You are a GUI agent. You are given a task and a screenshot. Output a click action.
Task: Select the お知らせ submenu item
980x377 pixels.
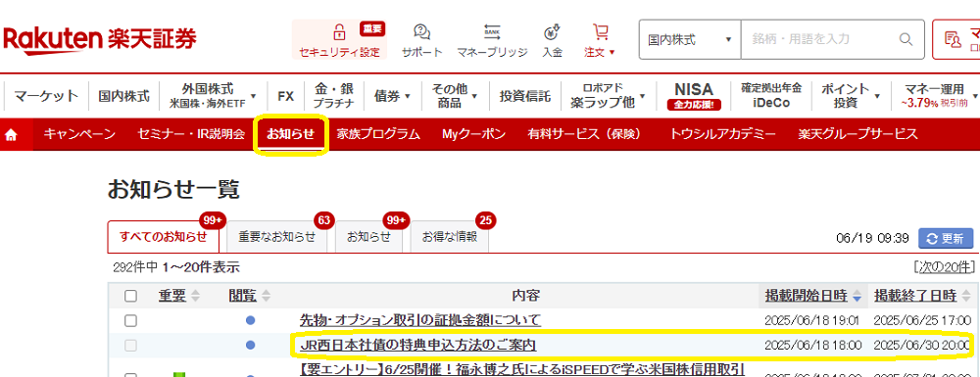(x=290, y=134)
